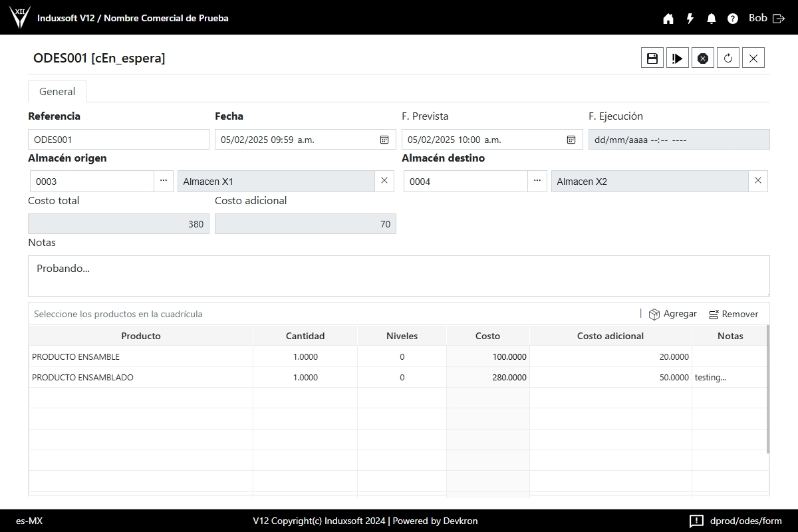The width and height of the screenshot is (798, 532).
Task: Click the feedback icon in footer
Action: coord(696,521)
